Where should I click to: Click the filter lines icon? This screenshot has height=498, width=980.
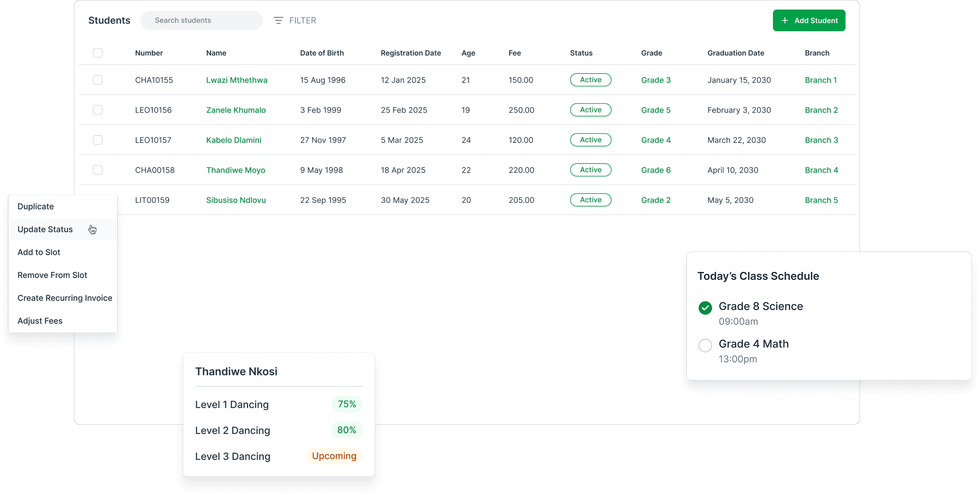click(x=278, y=21)
